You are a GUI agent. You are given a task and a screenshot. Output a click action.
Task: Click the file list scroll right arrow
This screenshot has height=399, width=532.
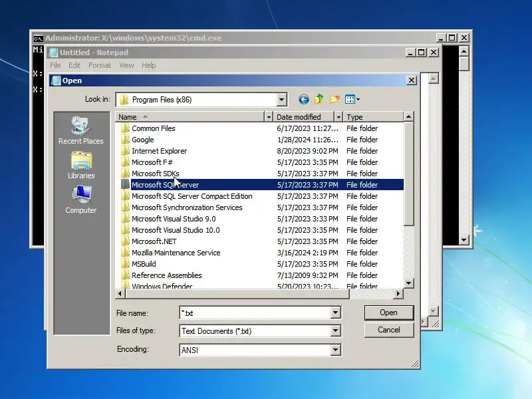[398, 294]
